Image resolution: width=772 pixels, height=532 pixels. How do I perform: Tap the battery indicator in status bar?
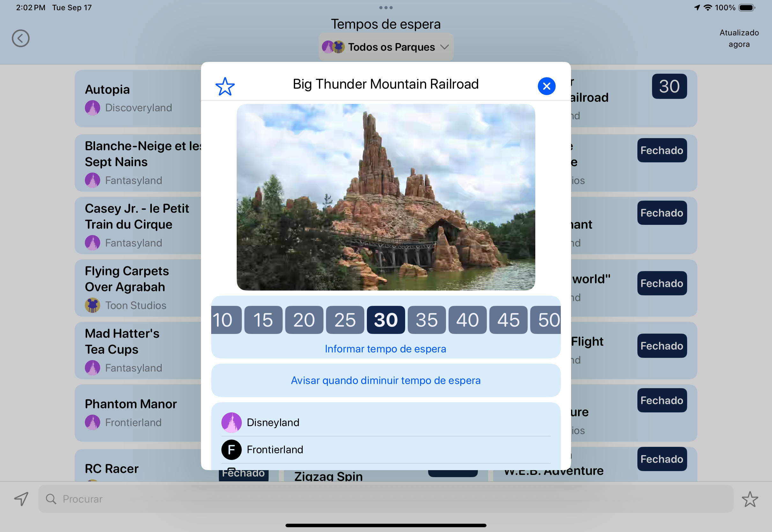pos(747,8)
